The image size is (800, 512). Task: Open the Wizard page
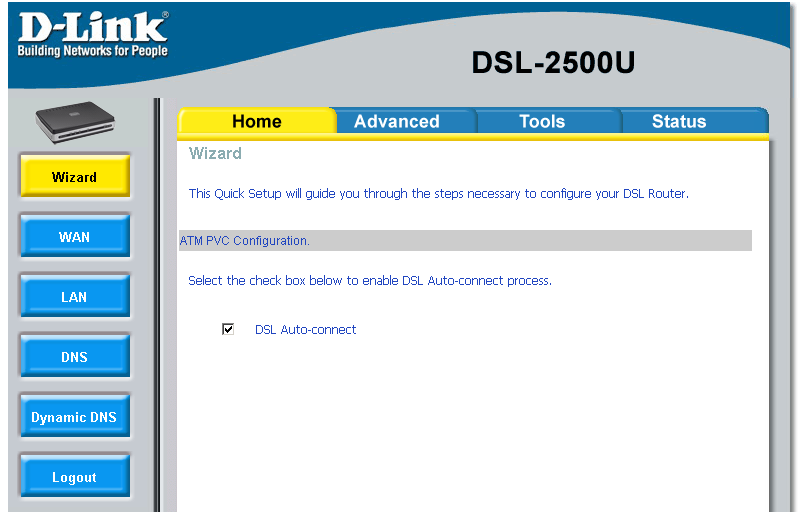(x=75, y=176)
